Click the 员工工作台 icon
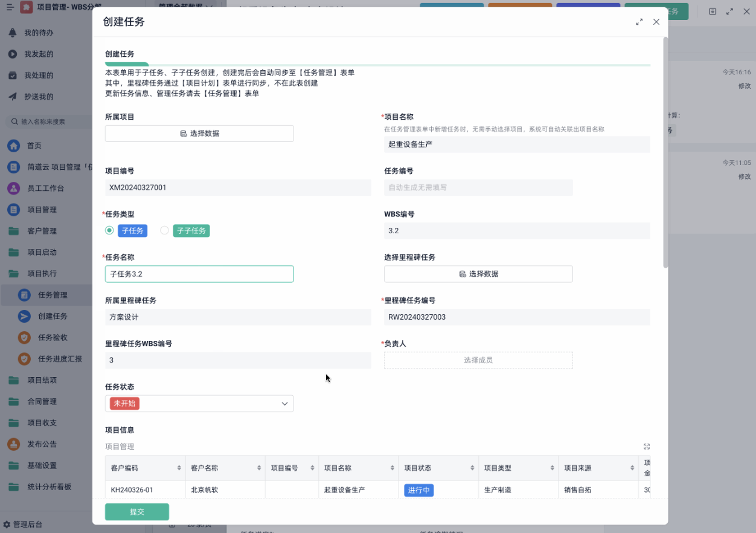This screenshot has height=533, width=756. (x=13, y=189)
